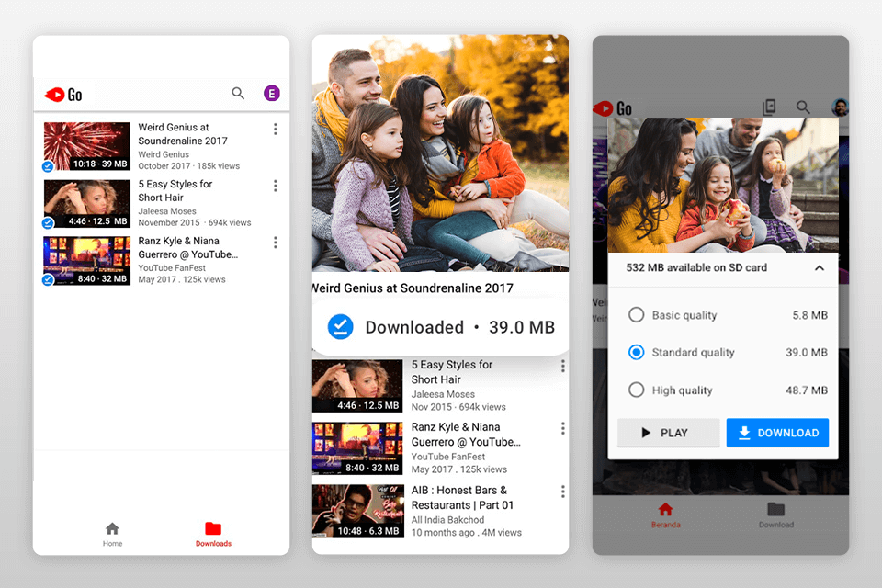Open search on the Downloads screen
The height and width of the screenshot is (588, 882).
pyautogui.click(x=238, y=93)
